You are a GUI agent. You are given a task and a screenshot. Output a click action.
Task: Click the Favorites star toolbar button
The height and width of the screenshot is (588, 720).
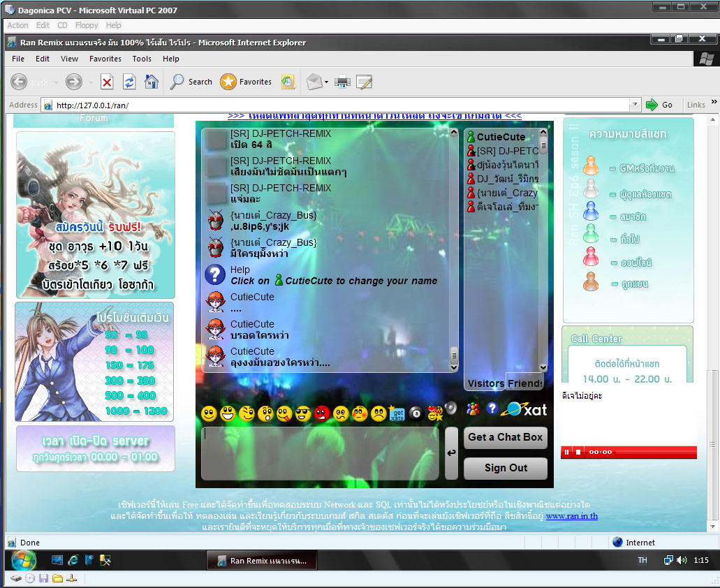246,82
